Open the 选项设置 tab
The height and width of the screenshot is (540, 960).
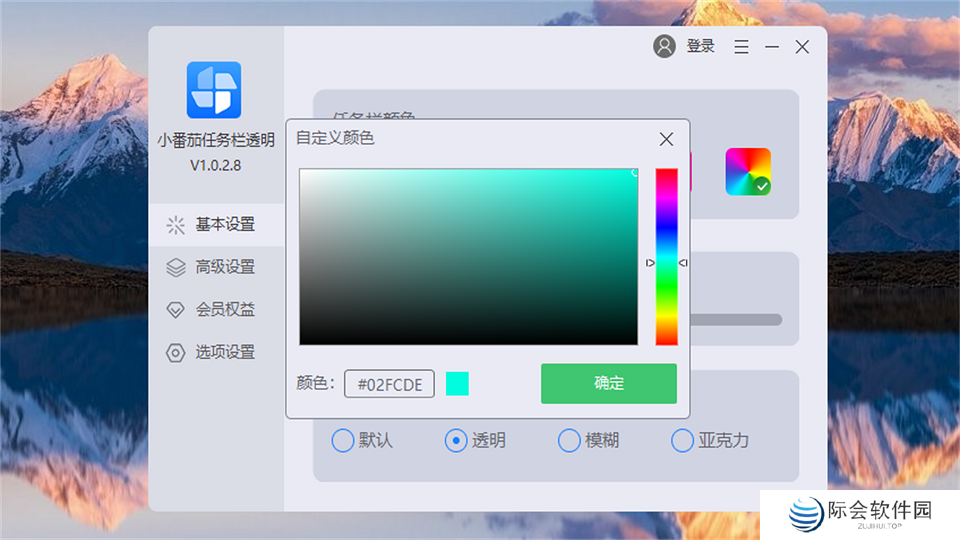point(216,353)
